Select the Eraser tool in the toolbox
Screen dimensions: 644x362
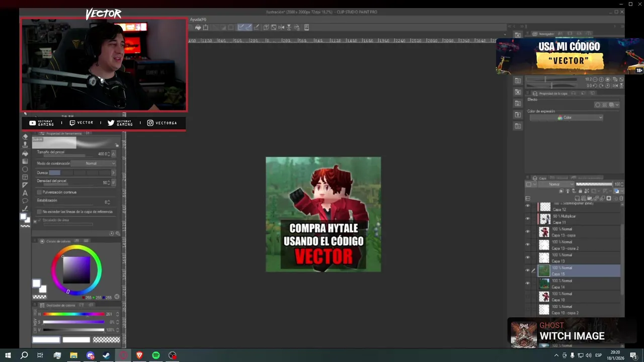[x=25, y=137]
